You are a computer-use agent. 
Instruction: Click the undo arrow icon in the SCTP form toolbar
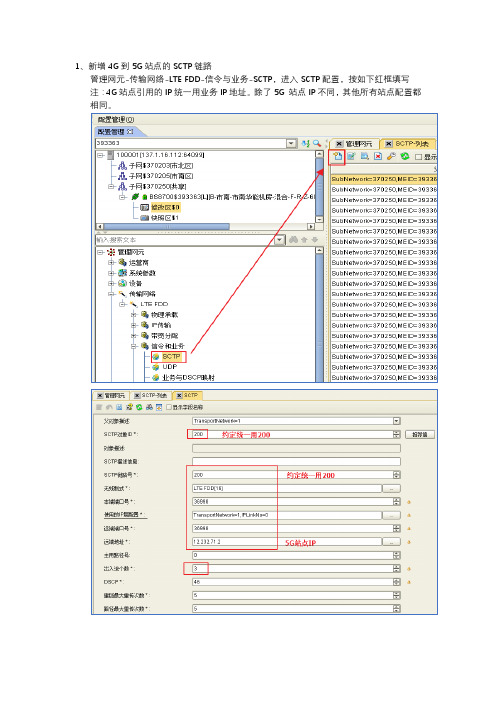pyautogui.click(x=109, y=407)
